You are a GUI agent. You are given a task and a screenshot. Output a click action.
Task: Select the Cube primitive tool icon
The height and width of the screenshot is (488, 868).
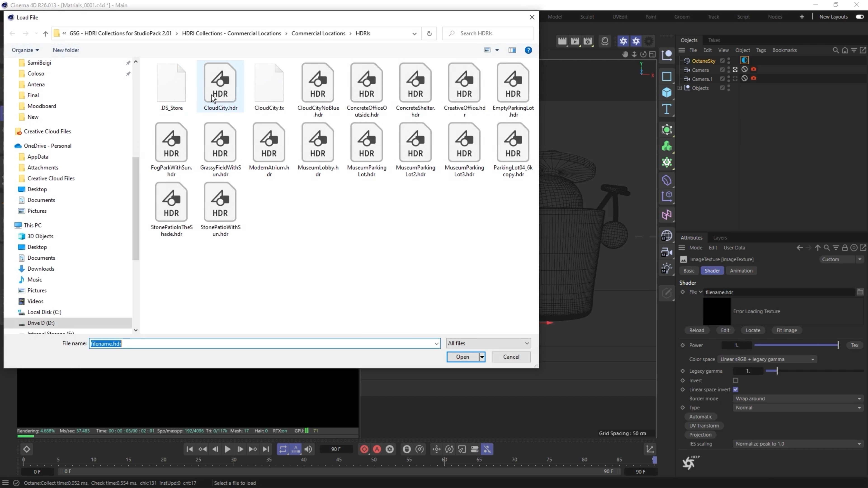[667, 93]
